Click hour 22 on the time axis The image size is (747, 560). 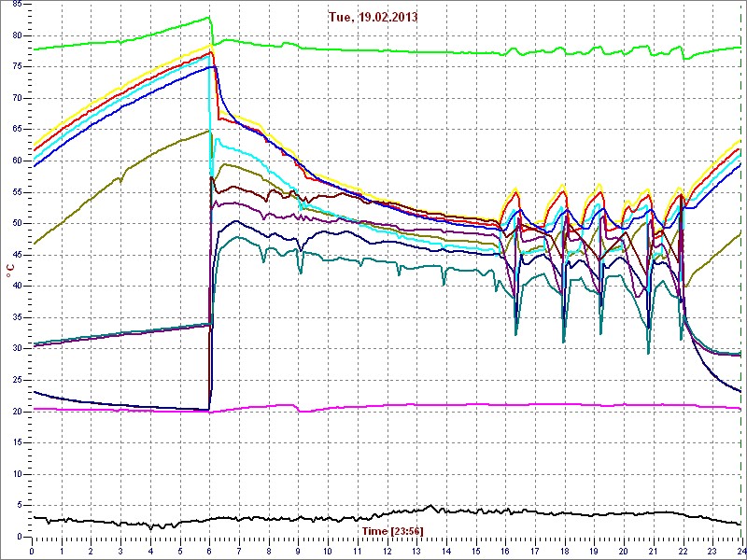(683, 551)
